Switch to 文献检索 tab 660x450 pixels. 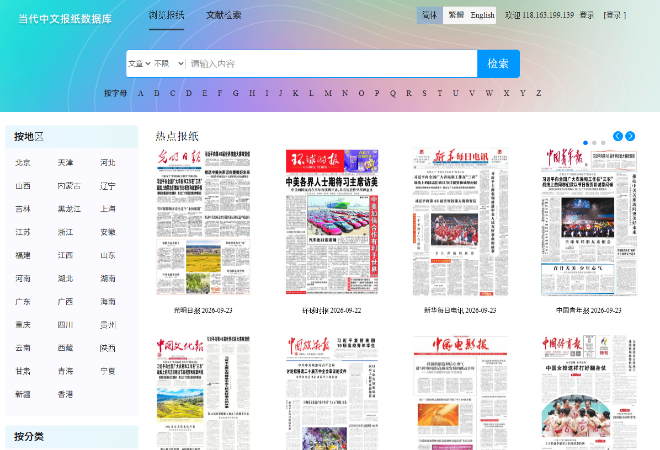pos(224,15)
